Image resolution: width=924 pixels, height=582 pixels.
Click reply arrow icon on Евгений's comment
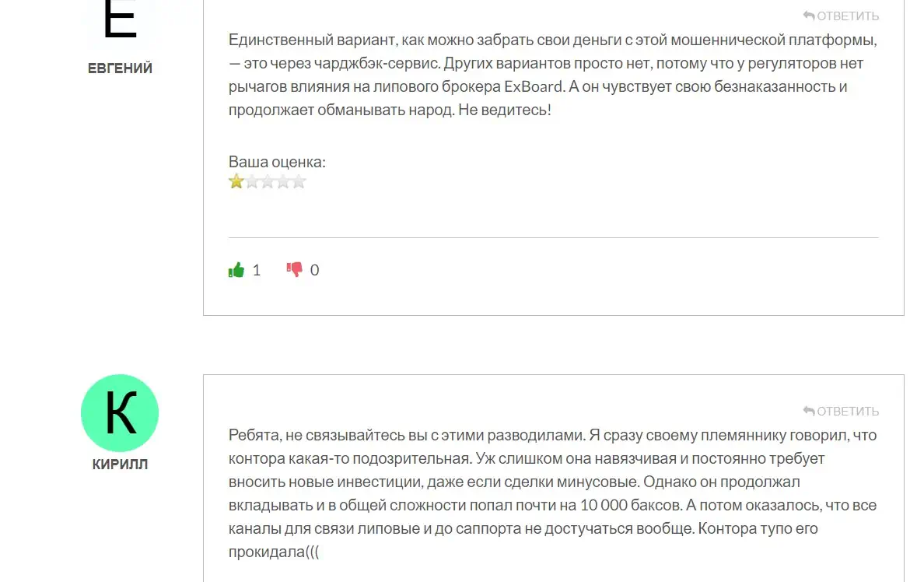tap(809, 16)
